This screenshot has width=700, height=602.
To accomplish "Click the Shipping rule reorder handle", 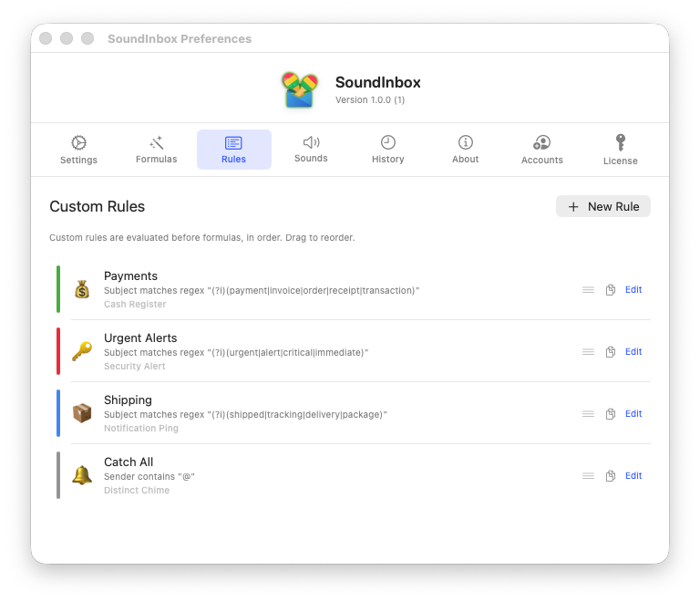I will [588, 414].
